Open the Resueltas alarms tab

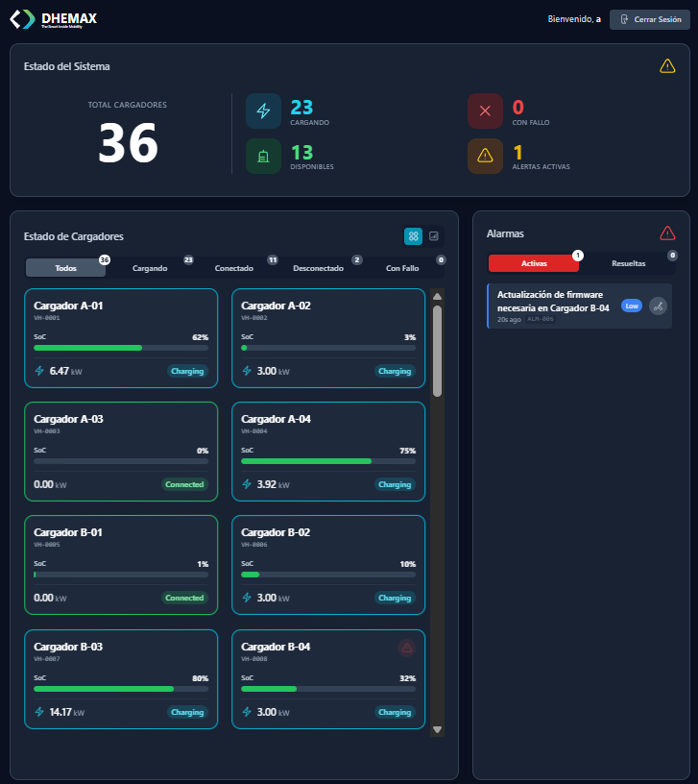tap(628, 263)
